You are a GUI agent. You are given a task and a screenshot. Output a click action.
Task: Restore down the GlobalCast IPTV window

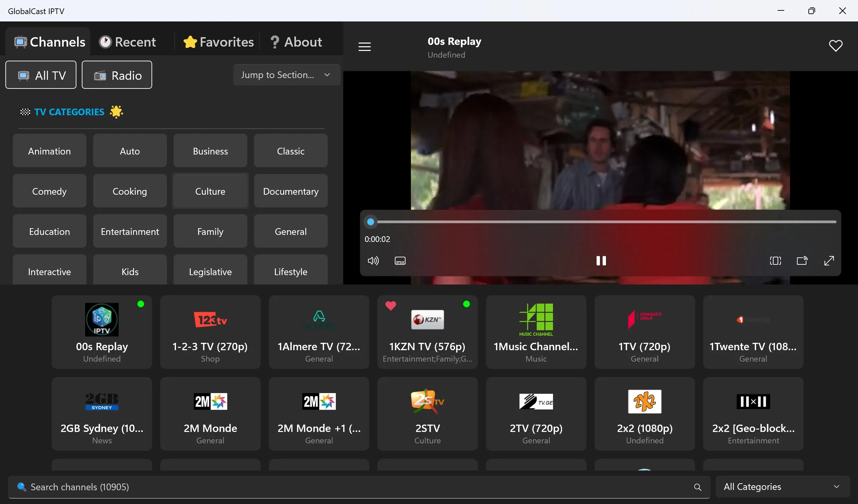pyautogui.click(x=812, y=11)
